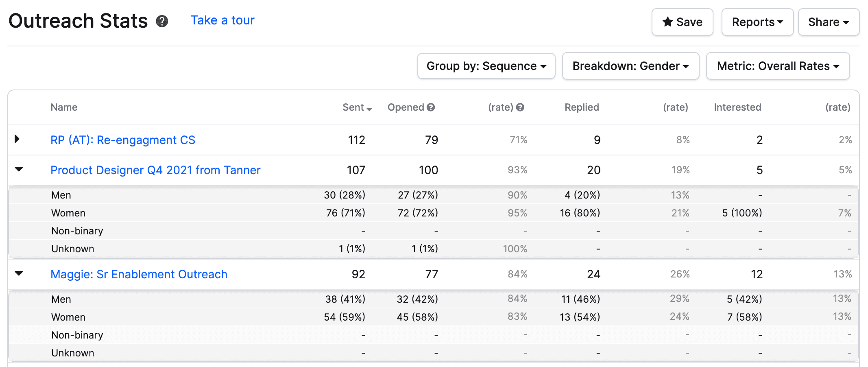Open the Maggie: Sr Enablement Outreach sequence
The height and width of the screenshot is (367, 868).
tap(139, 274)
